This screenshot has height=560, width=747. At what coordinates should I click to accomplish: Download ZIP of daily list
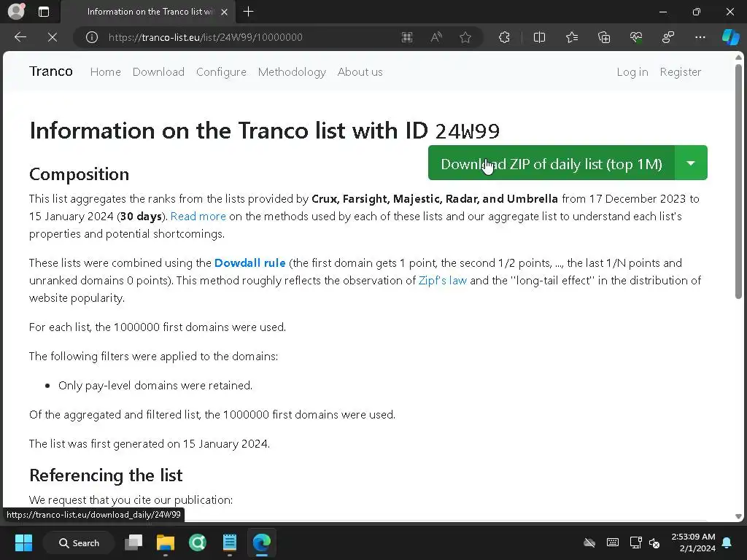(x=551, y=163)
